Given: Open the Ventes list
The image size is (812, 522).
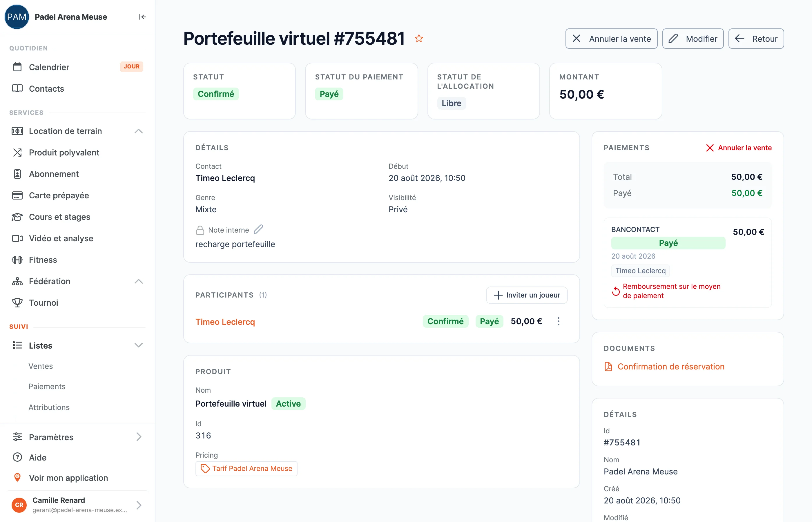Looking at the screenshot, I should tap(41, 366).
